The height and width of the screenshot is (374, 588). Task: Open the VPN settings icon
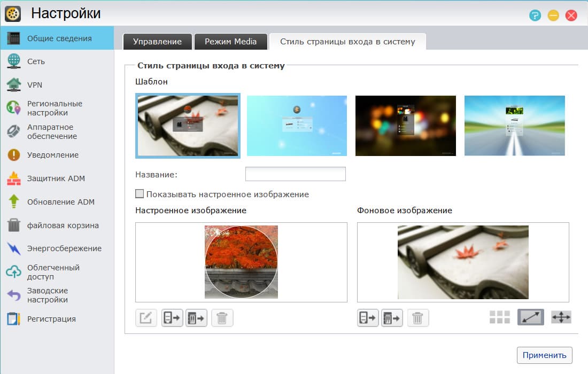tap(15, 84)
